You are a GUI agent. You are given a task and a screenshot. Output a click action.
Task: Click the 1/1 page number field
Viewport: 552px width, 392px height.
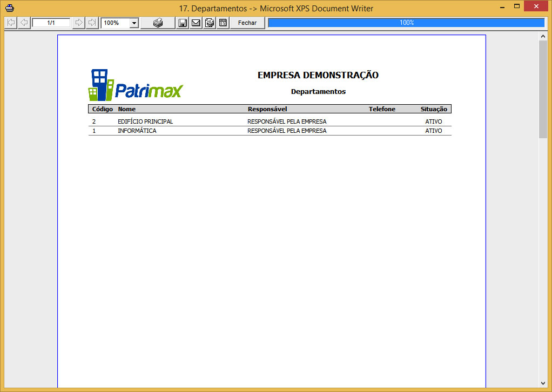click(51, 23)
